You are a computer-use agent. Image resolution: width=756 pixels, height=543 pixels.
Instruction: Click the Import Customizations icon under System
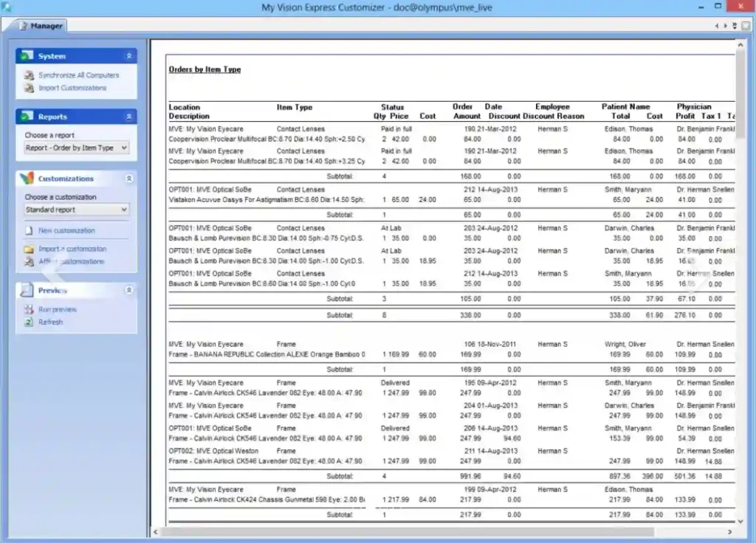30,87
